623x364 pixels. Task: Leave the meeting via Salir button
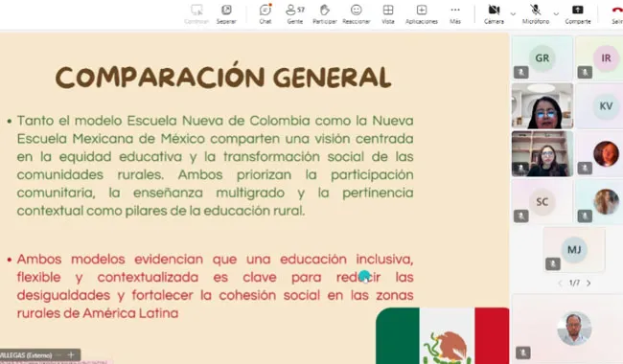[x=617, y=14]
